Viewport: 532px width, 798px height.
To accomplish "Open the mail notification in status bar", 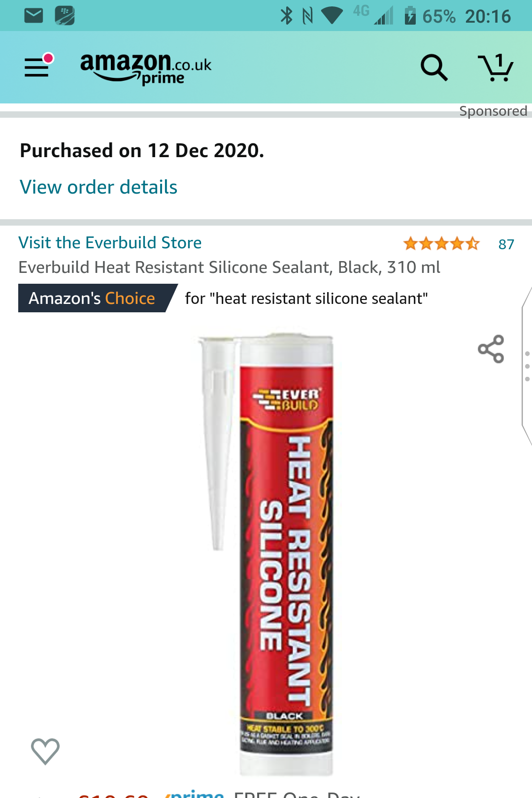I will (x=33, y=16).
